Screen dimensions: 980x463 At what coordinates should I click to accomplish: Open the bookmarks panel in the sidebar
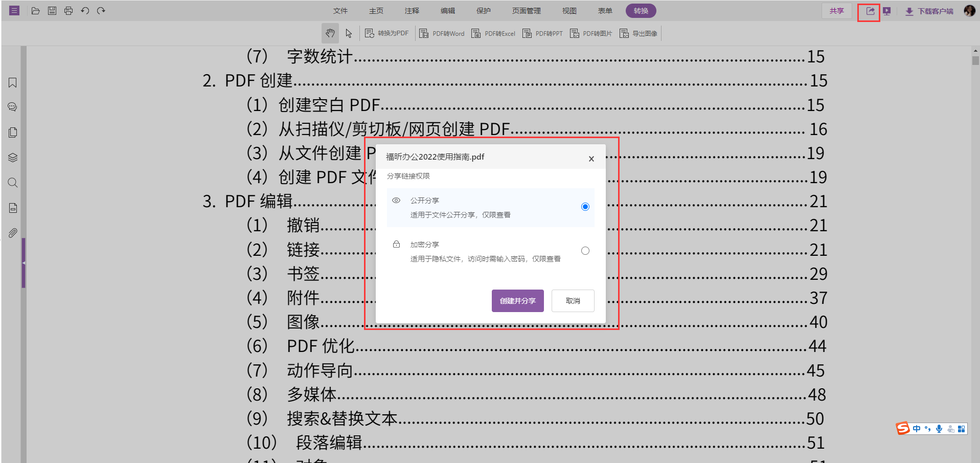pyautogui.click(x=12, y=83)
